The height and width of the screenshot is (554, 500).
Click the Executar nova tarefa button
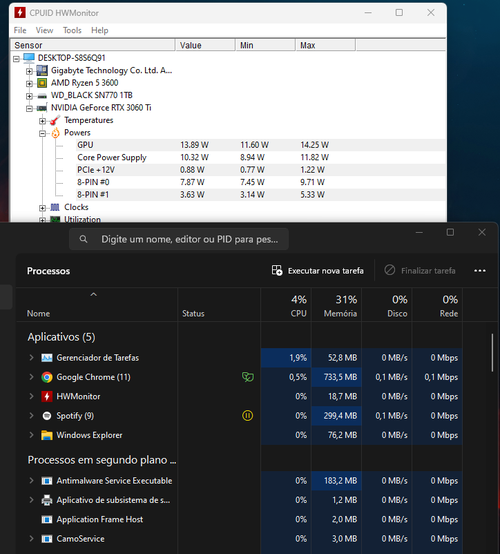(318, 271)
